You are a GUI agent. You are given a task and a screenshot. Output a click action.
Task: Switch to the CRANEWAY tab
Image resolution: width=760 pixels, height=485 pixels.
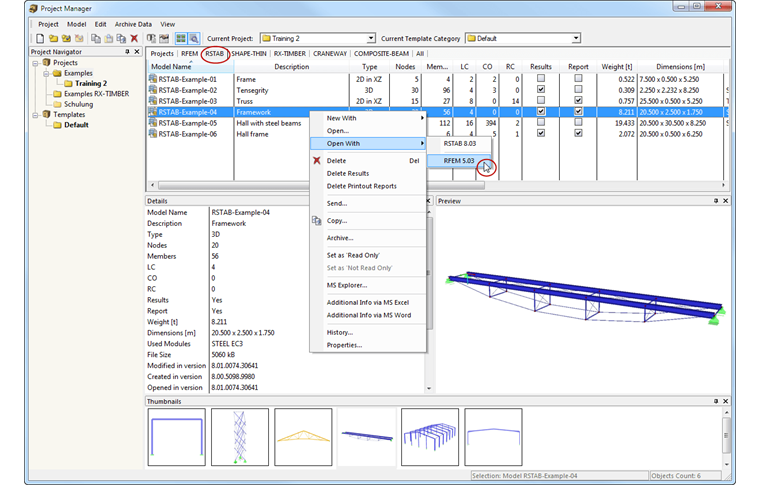click(330, 54)
